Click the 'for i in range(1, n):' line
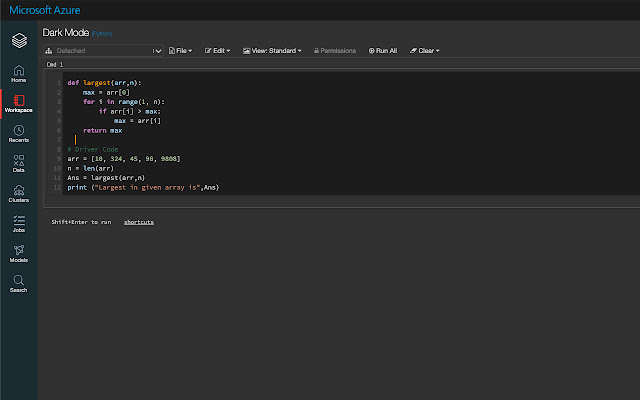 pos(124,102)
